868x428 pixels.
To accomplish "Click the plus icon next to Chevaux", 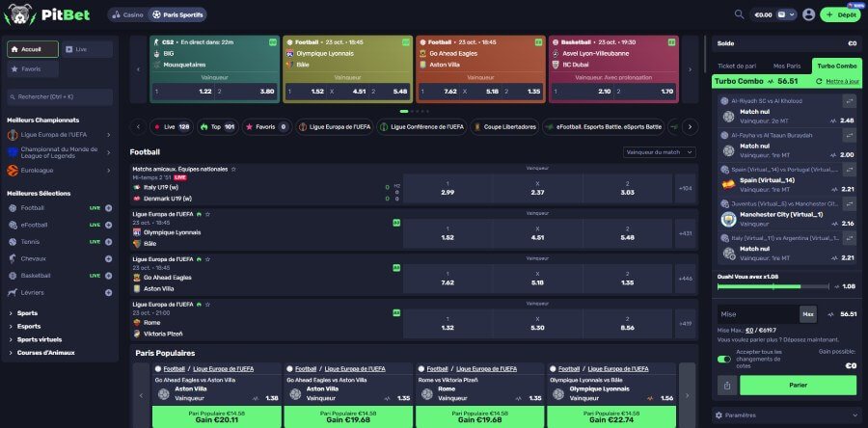I will (108, 258).
